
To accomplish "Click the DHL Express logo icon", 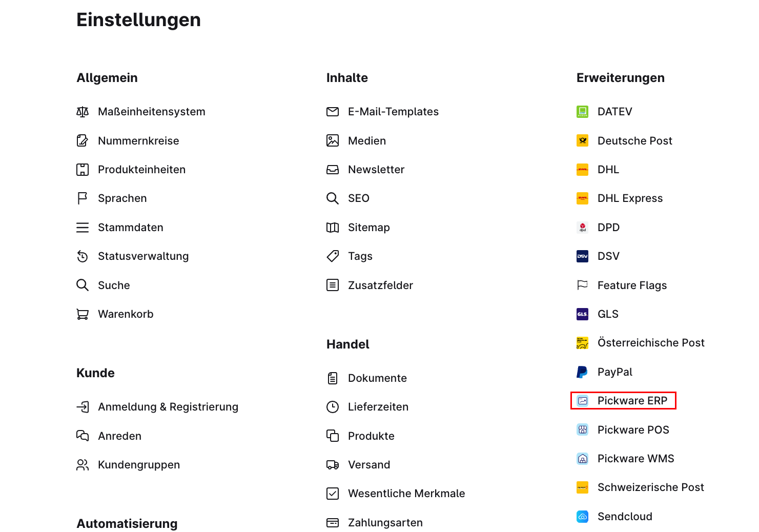I will pos(582,198).
